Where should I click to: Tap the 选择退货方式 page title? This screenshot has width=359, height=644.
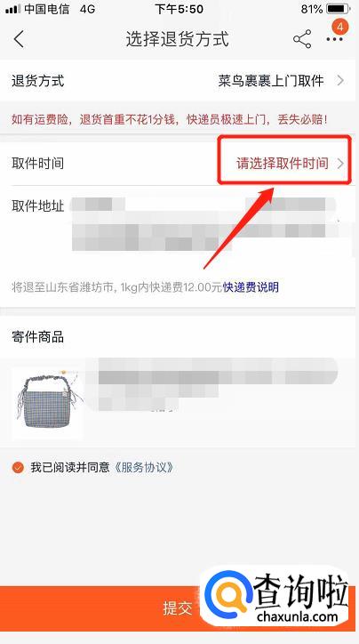(x=177, y=39)
